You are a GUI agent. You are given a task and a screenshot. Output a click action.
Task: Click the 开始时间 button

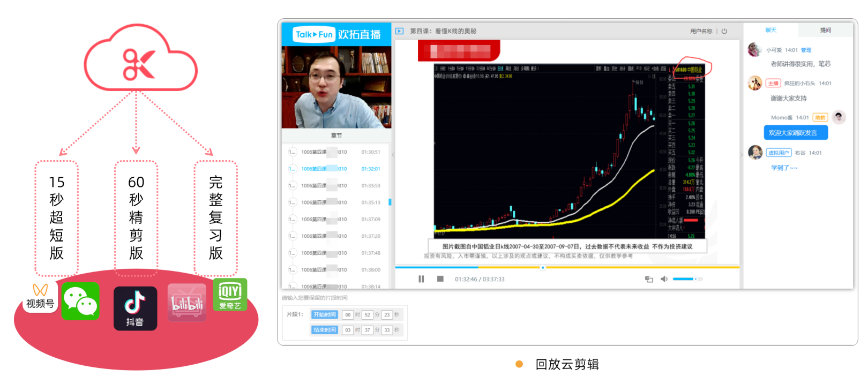point(325,315)
